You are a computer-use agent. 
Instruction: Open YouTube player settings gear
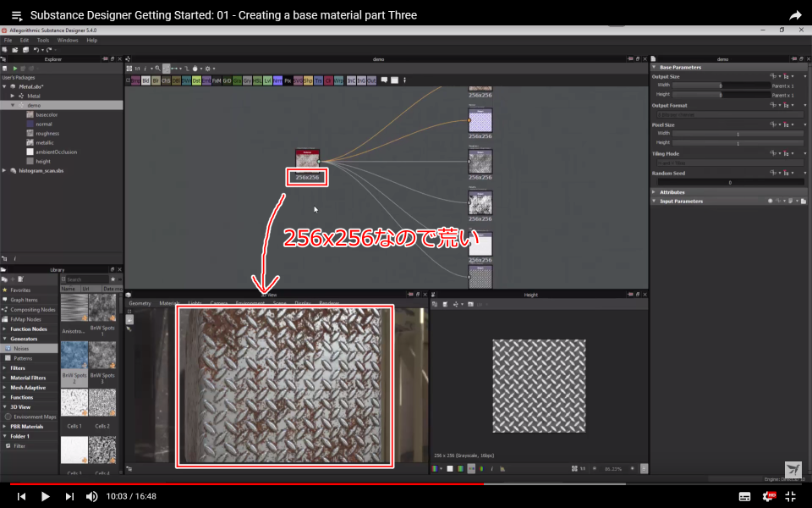point(769,496)
